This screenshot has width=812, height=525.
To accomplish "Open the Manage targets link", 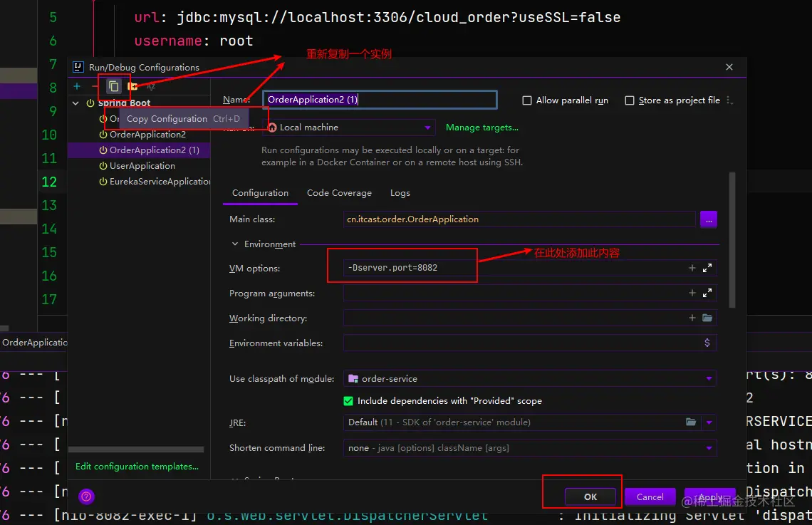I will point(482,128).
